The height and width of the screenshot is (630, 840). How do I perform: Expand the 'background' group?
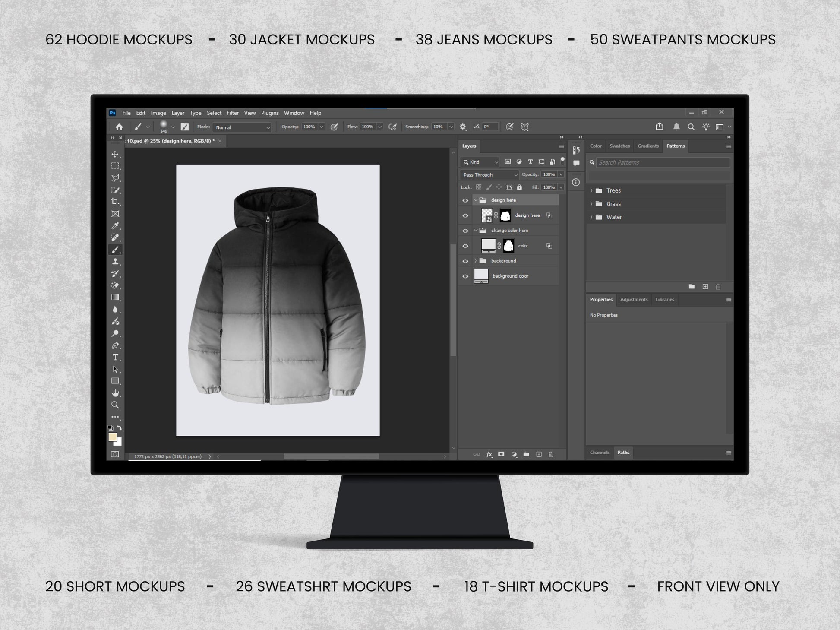tap(475, 260)
